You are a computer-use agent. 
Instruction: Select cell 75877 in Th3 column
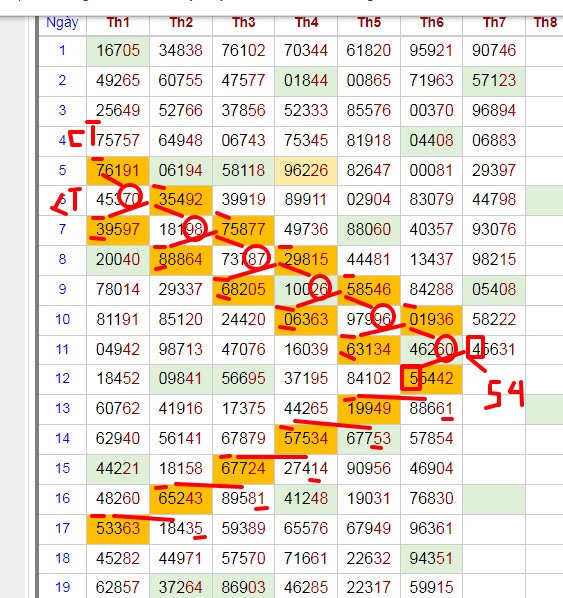pyautogui.click(x=243, y=230)
